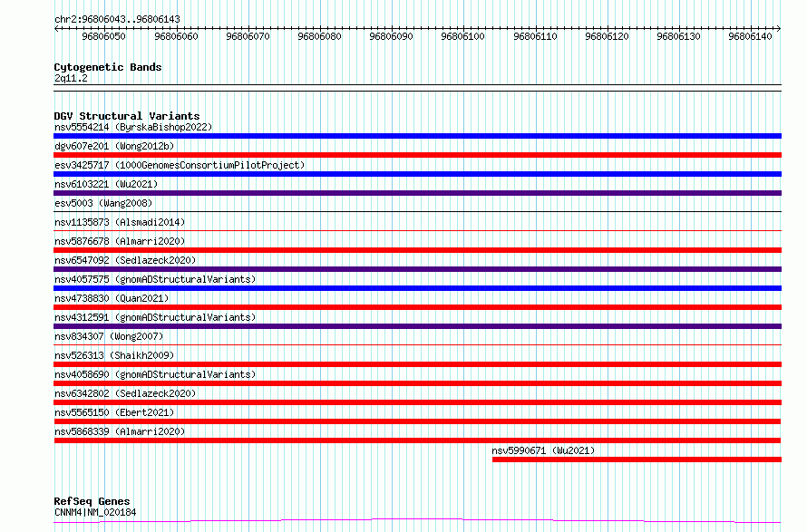Select the purple bar under nsv6103221
This screenshot has width=807, height=532.
417,193
